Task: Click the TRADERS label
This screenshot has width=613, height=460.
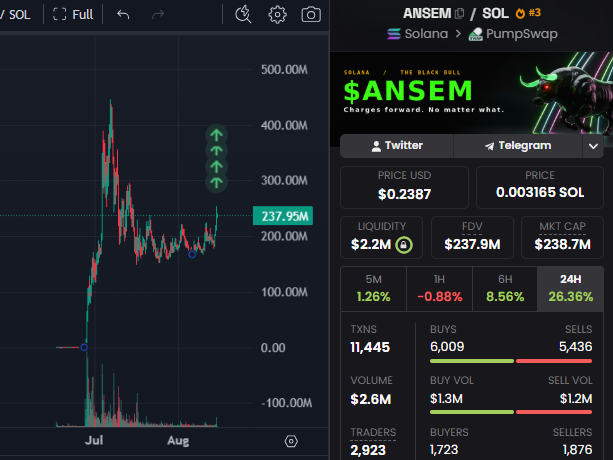Action: 373,432
